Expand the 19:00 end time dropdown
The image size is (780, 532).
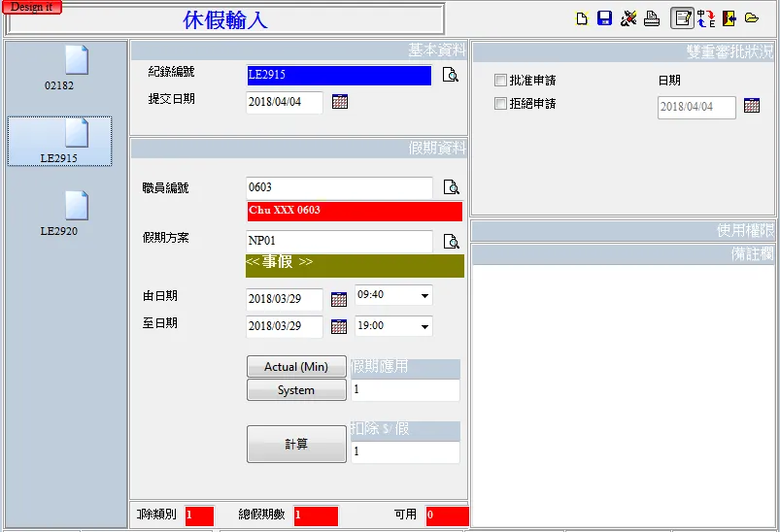point(424,327)
